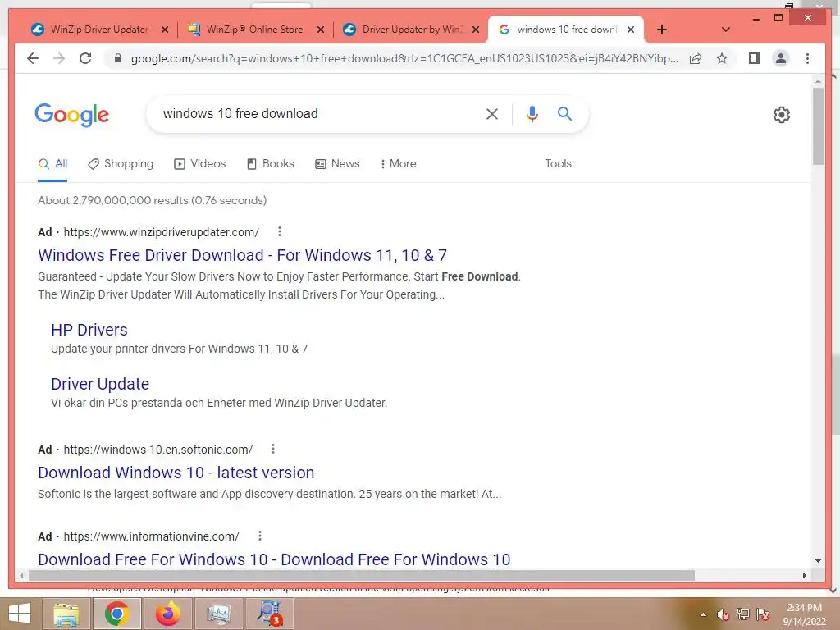The height and width of the screenshot is (630, 840).
Task: Filter results by News
Action: (337, 164)
